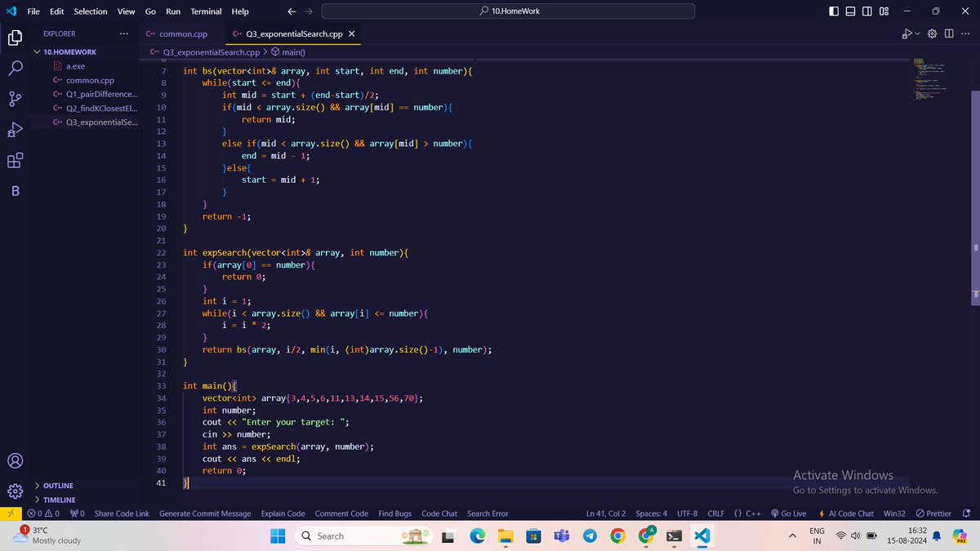Image resolution: width=980 pixels, height=551 pixels.
Task: Click Share Code Link in status bar
Action: [122, 513]
